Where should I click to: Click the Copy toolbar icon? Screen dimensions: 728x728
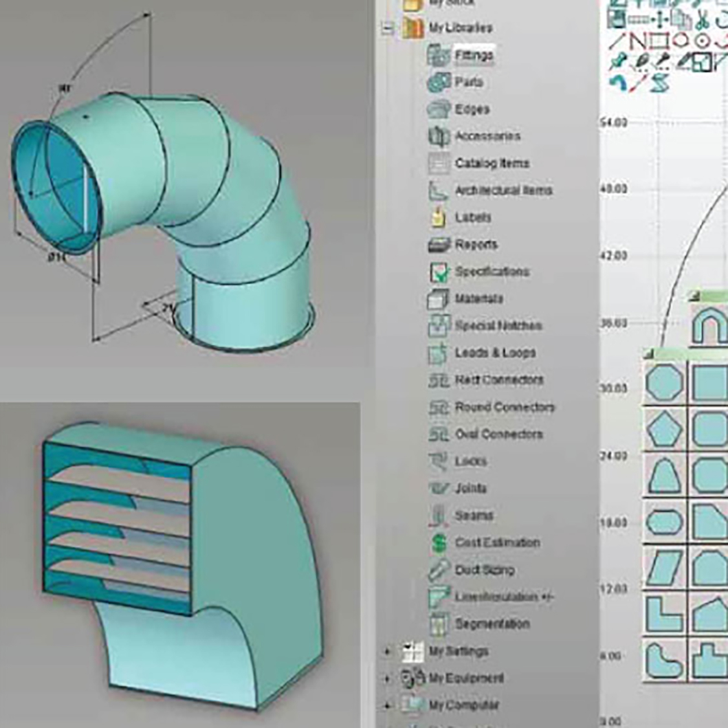click(681, 19)
